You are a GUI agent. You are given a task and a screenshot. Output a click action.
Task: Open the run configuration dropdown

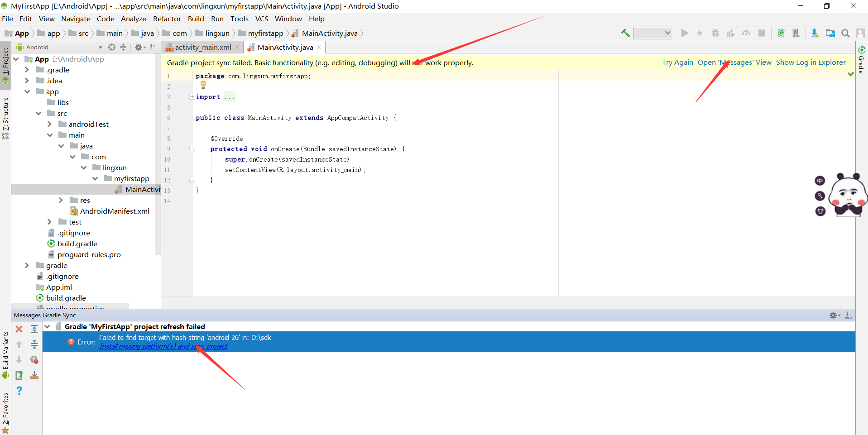(653, 33)
